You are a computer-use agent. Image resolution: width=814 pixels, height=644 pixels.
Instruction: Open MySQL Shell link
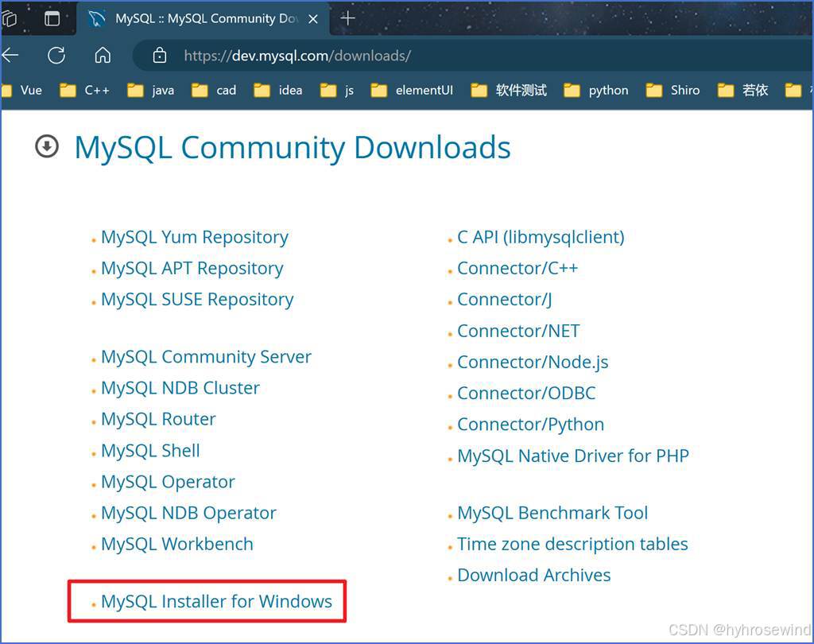[x=150, y=450]
